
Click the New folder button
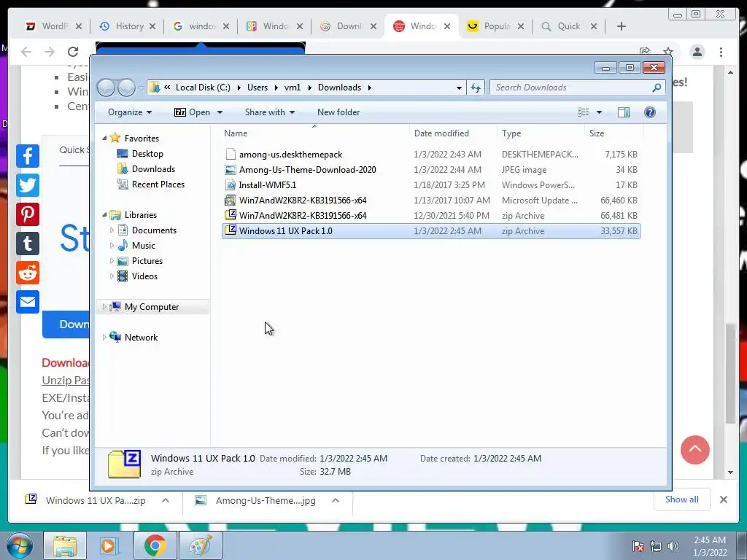click(x=338, y=112)
